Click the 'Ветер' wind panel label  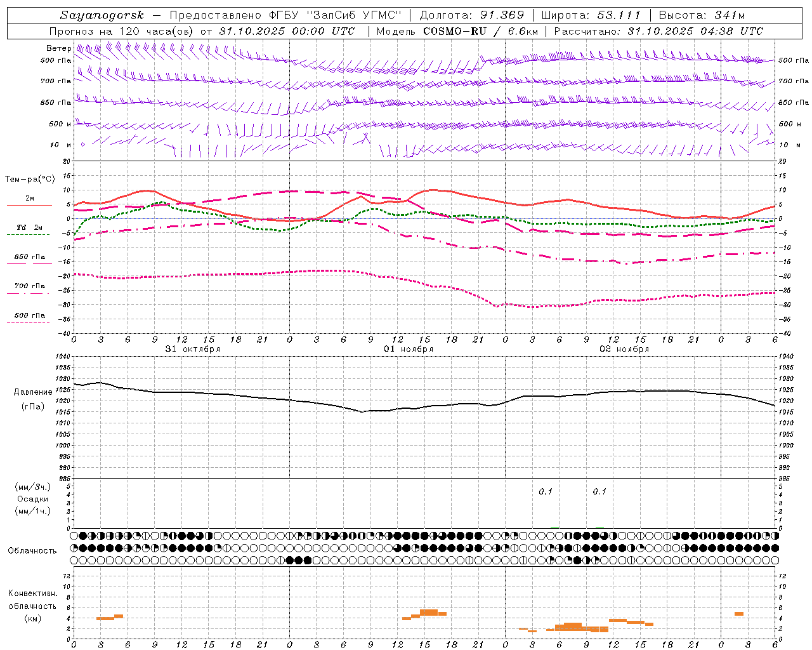[58, 48]
